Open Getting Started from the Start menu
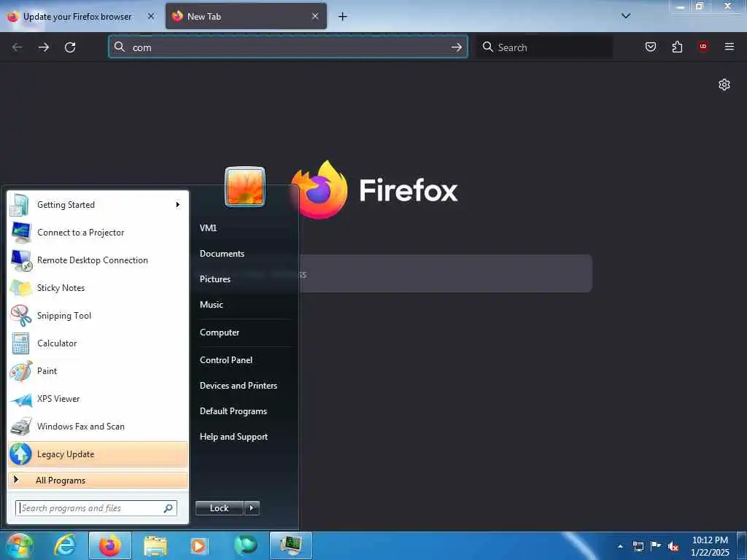Image resolution: width=747 pixels, height=560 pixels. point(98,205)
